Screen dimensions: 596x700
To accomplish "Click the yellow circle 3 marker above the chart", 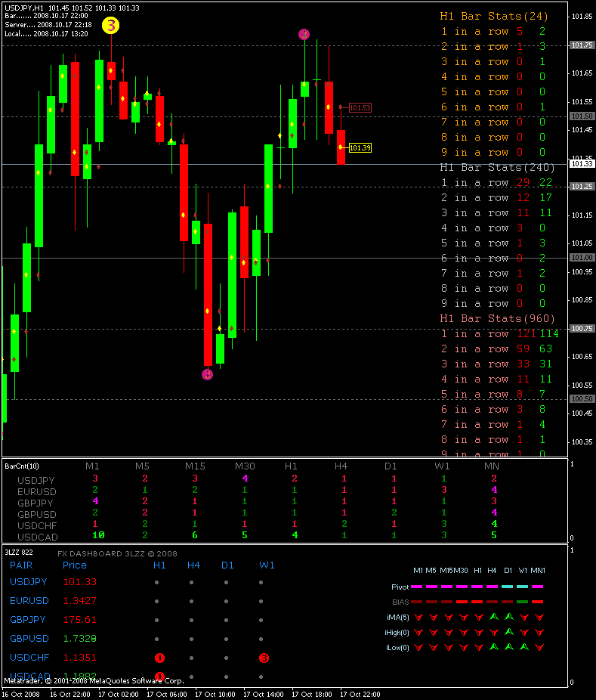I will click(x=110, y=26).
